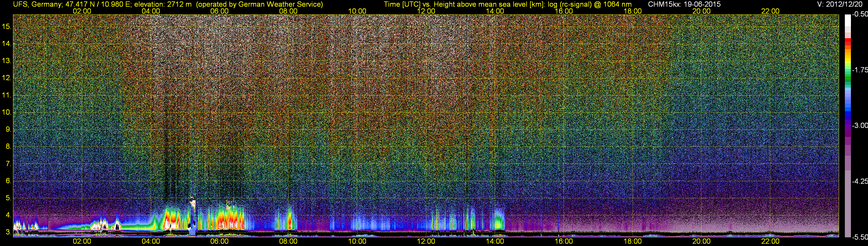Select the "13." height axis label
The height and width of the screenshot is (246, 868).
pyautogui.click(x=7, y=61)
